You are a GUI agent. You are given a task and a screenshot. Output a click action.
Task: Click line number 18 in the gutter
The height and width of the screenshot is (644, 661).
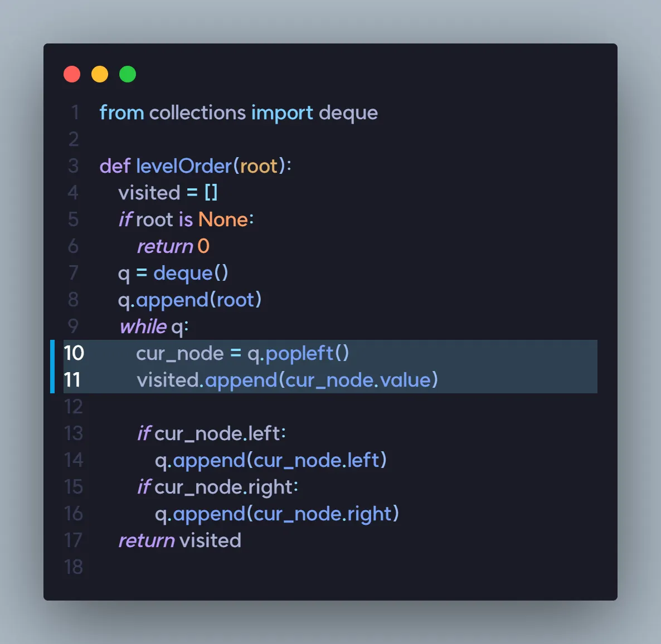pyautogui.click(x=74, y=567)
